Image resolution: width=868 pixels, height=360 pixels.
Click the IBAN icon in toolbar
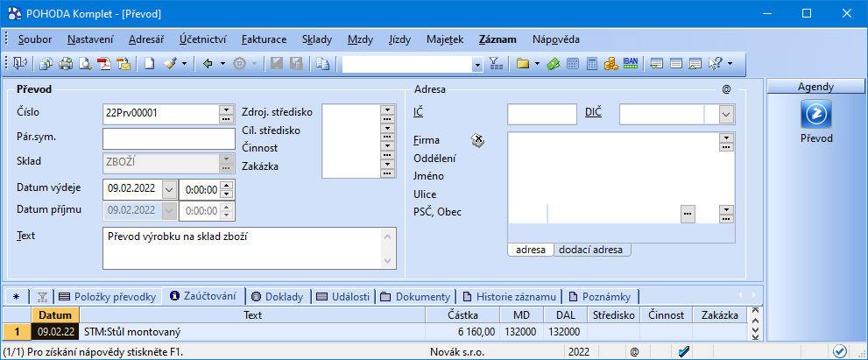point(630,63)
